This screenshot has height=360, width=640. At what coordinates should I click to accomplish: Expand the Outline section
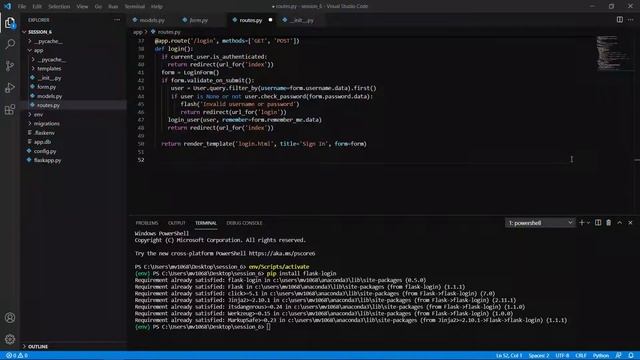tap(38, 347)
